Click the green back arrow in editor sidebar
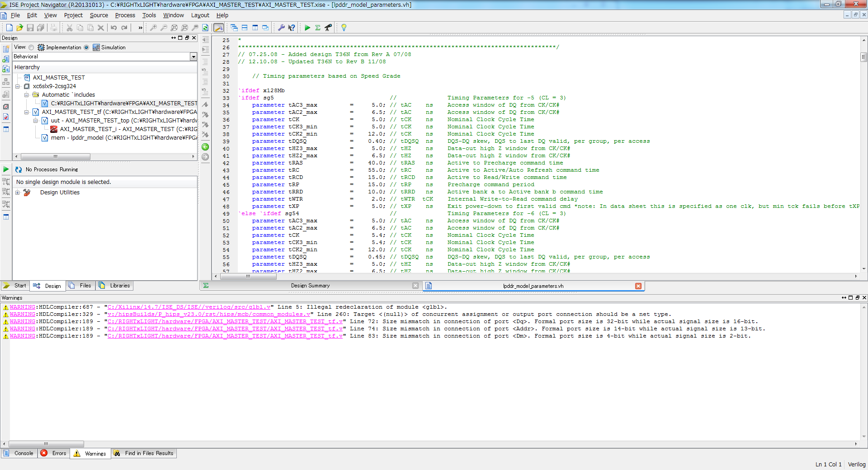Screen dimensions: 868x470 pos(205,147)
